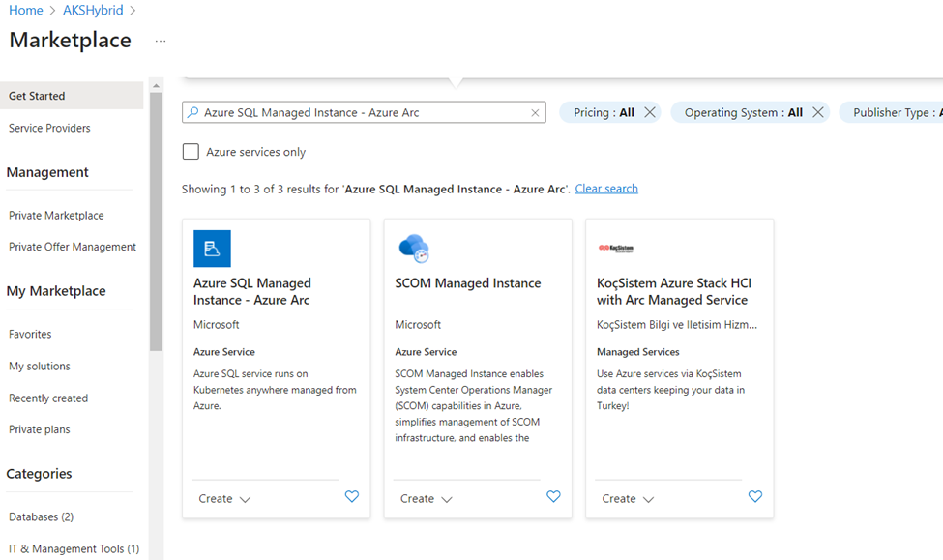Open Private Offer Management
943x560 pixels.
(x=73, y=247)
